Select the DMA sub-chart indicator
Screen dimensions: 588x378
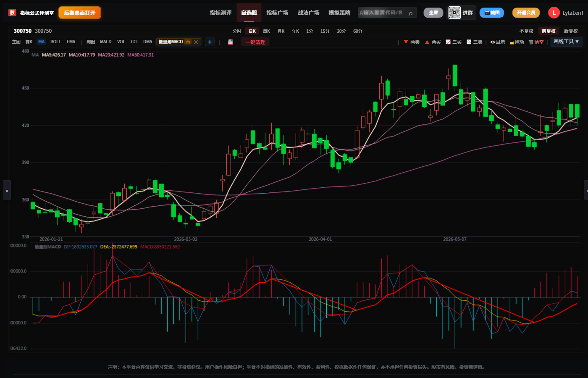coord(147,42)
